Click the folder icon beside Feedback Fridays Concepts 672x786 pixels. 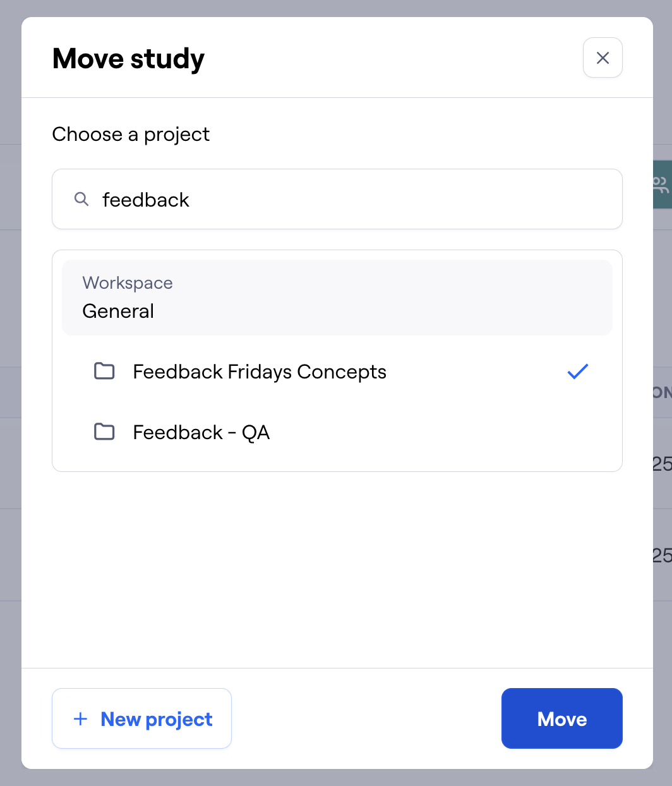coord(104,371)
